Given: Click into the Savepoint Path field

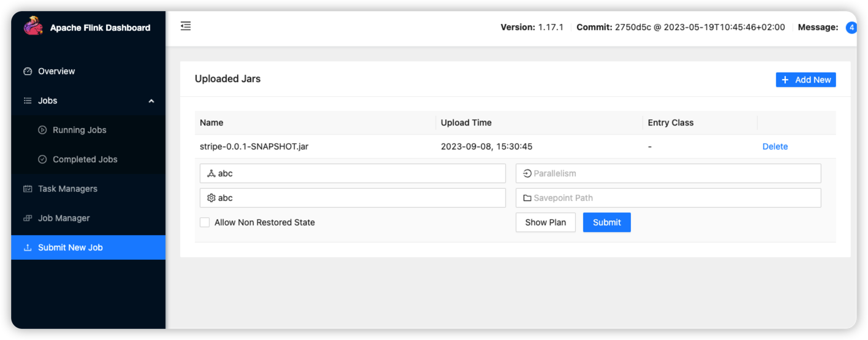Looking at the screenshot, I should coord(674,198).
